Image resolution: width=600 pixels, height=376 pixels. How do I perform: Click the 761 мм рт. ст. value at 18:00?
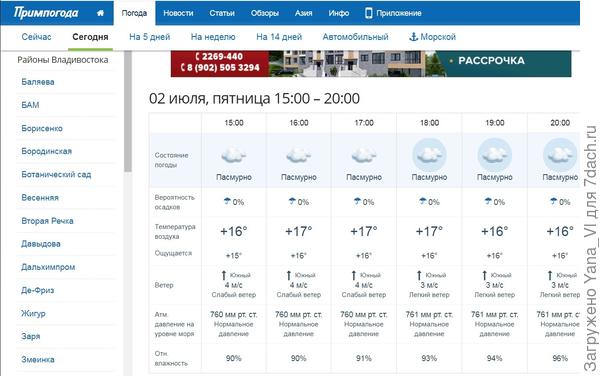[429, 314]
